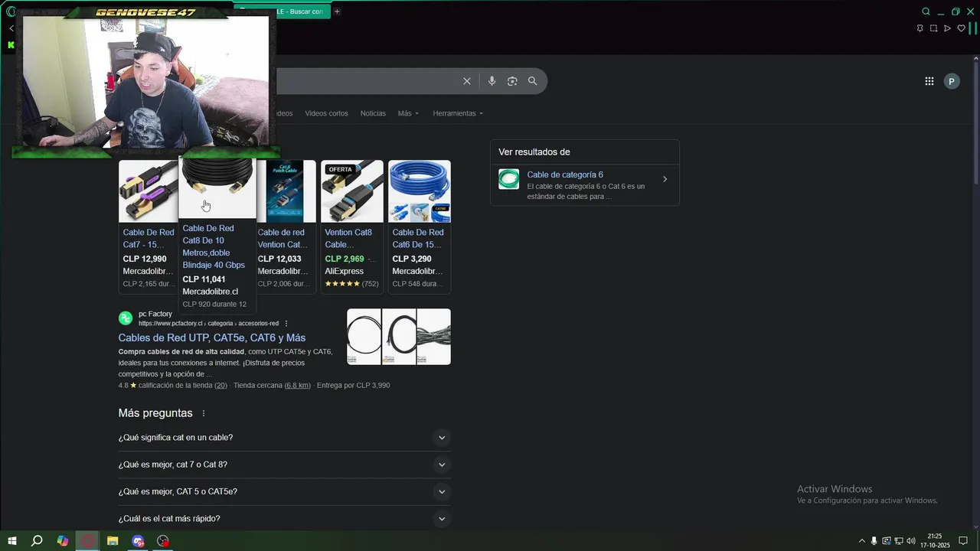The height and width of the screenshot is (551, 980).
Task: Click the pin icon in Opera toolbar
Action: pyautogui.click(x=920, y=28)
